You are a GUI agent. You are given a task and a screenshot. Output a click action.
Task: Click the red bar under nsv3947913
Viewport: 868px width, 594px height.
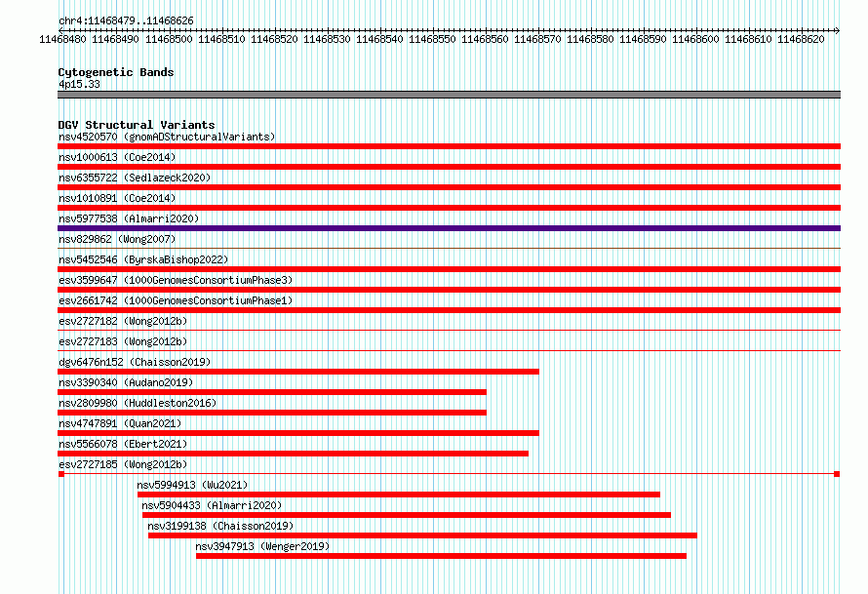441,556
